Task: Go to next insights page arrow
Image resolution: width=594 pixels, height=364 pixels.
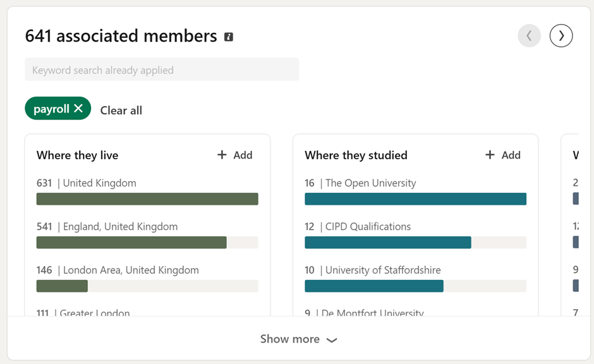Action: coord(561,36)
